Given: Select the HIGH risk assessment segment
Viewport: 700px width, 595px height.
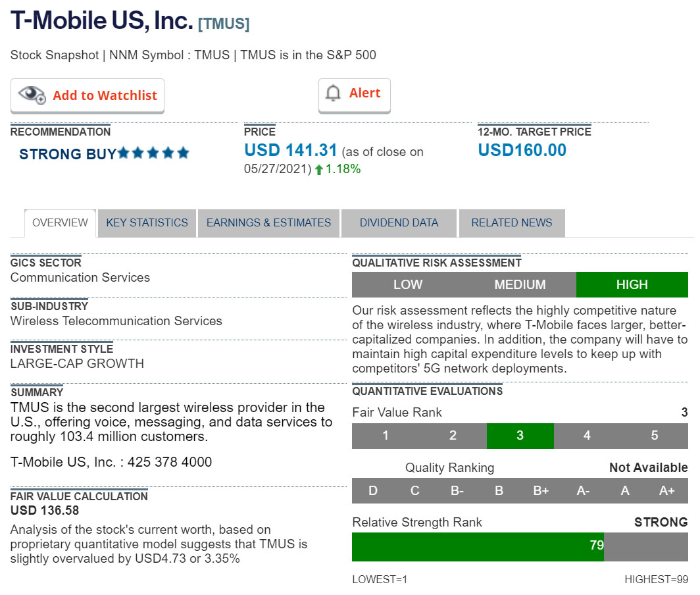Looking at the screenshot, I should click(x=632, y=284).
